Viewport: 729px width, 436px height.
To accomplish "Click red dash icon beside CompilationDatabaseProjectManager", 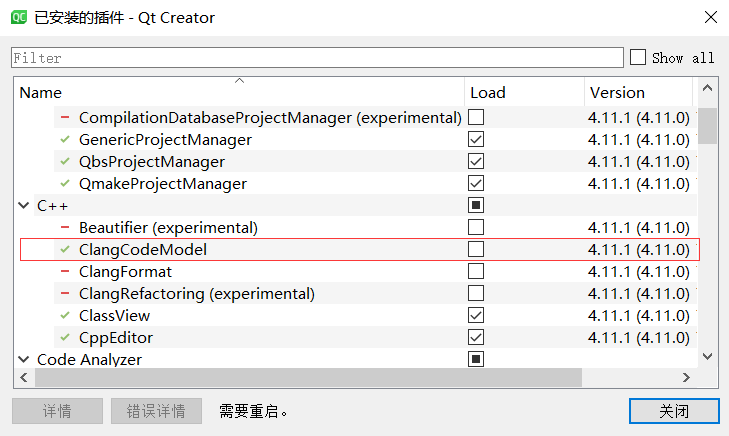I will [65, 117].
